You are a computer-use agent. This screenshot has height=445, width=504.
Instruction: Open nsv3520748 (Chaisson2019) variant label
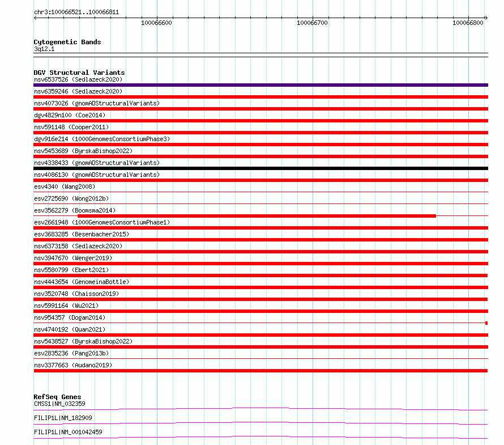click(76, 294)
